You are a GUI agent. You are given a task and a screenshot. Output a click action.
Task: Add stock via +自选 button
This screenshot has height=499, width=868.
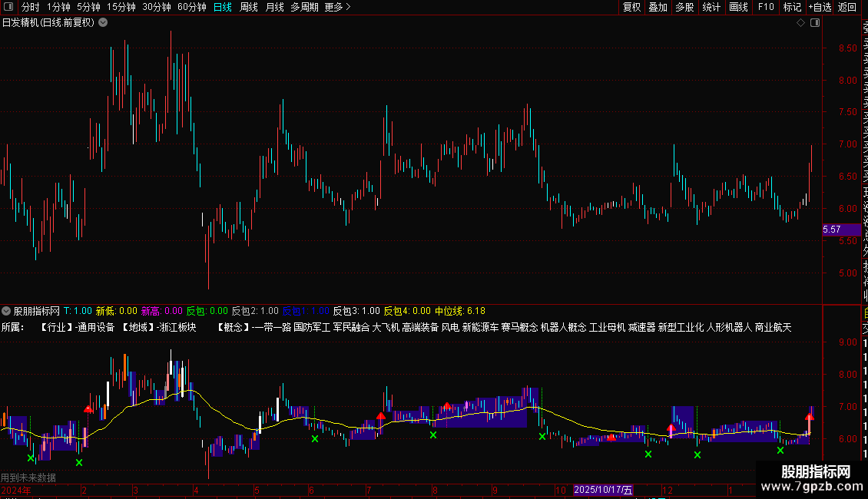pyautogui.click(x=820, y=7)
